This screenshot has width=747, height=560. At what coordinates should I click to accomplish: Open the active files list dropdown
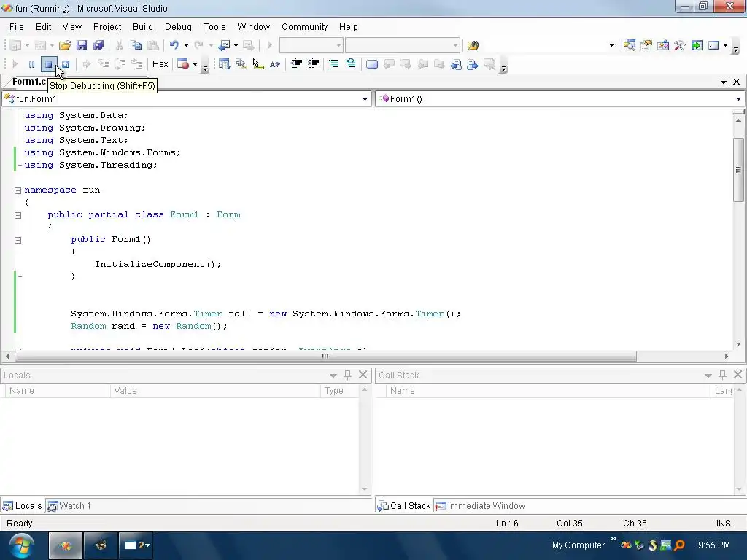coord(724,82)
